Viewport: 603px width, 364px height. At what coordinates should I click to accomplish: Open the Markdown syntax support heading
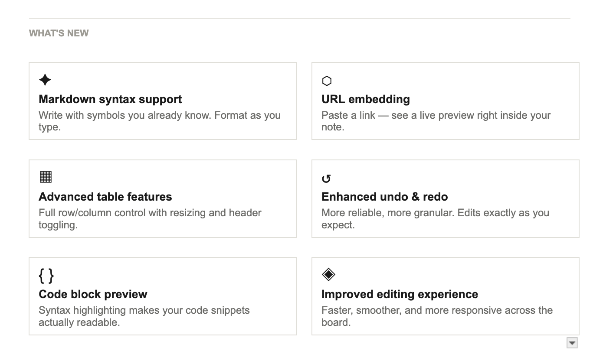point(110,99)
